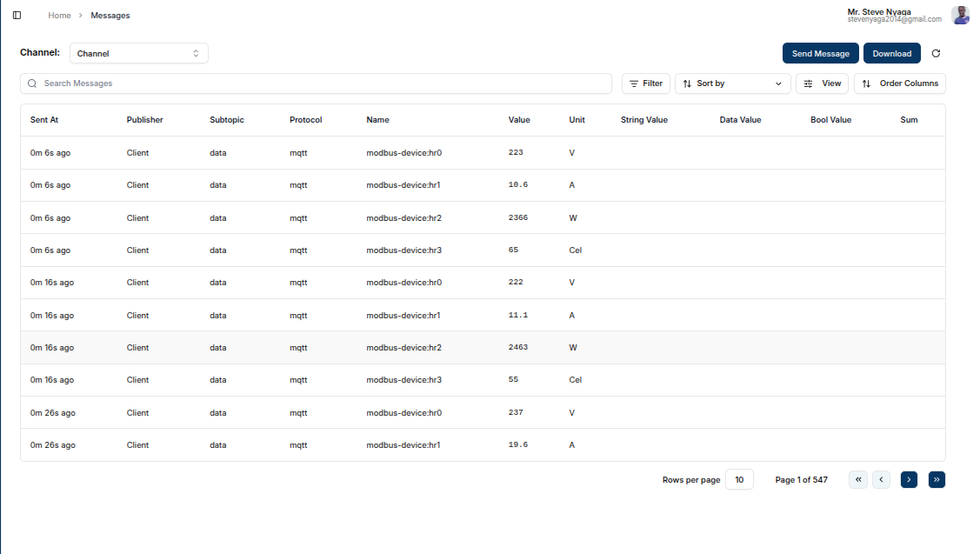Open the View column options panel
Image resolution: width=980 pixels, height=554 pixels.
(x=822, y=83)
